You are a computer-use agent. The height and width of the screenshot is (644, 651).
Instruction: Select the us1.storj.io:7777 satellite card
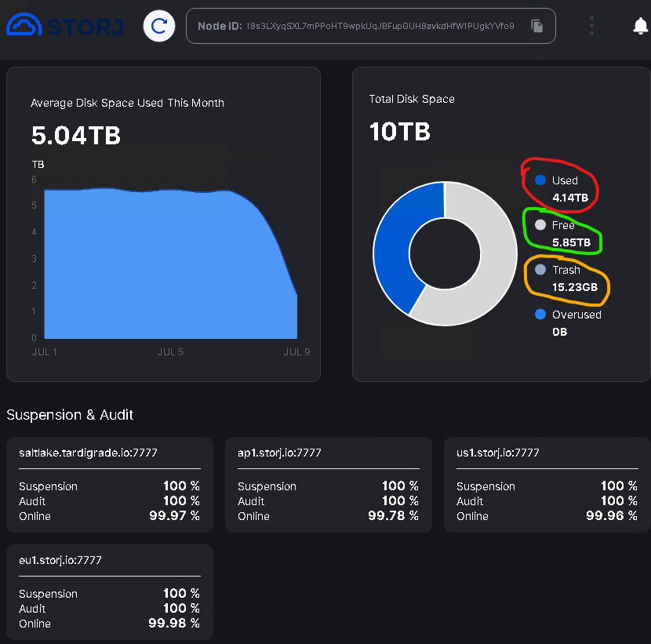click(x=547, y=485)
